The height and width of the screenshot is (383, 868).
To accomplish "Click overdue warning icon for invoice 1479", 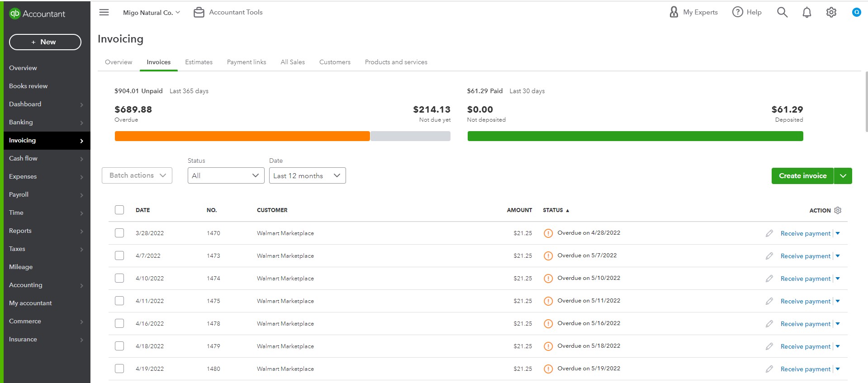I will [548, 346].
